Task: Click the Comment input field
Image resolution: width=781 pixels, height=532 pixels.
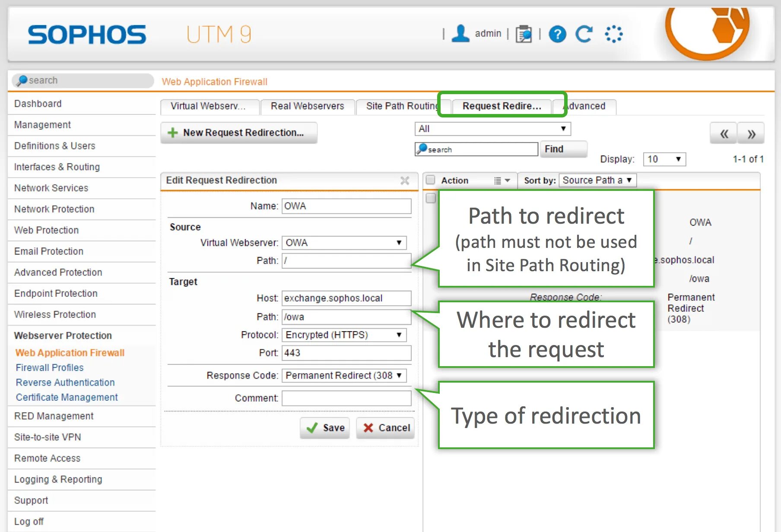Action: pyautogui.click(x=346, y=398)
